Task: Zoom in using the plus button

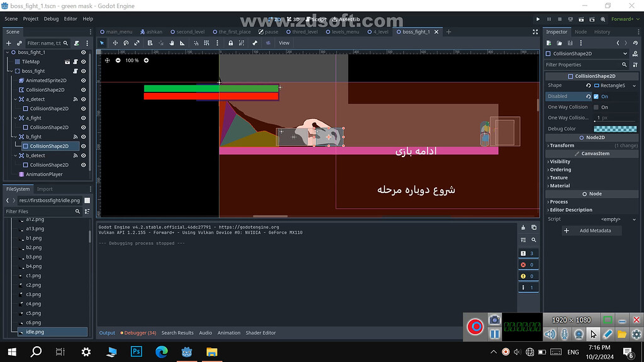Action: [146, 60]
